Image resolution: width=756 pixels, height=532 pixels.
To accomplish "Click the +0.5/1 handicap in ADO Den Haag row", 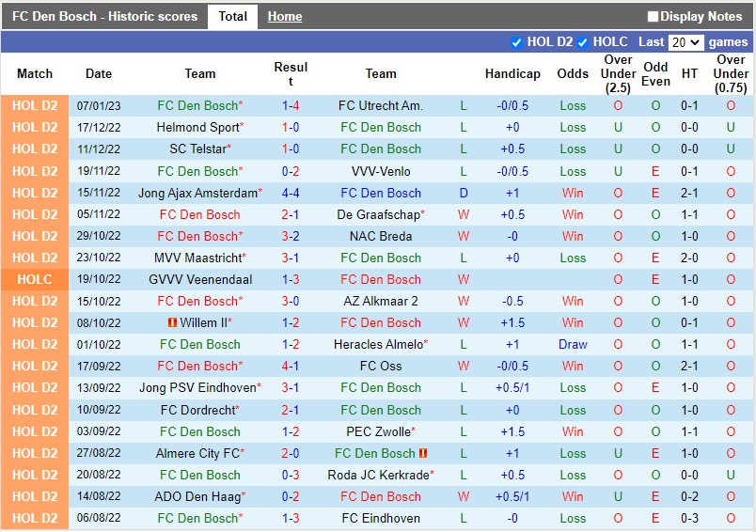I will pos(512,496).
